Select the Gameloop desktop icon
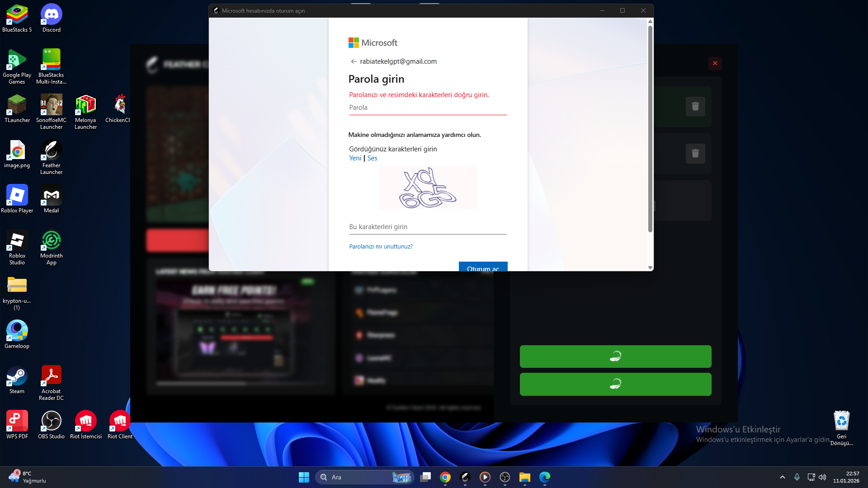Image resolution: width=868 pixels, height=488 pixels. coord(17,334)
